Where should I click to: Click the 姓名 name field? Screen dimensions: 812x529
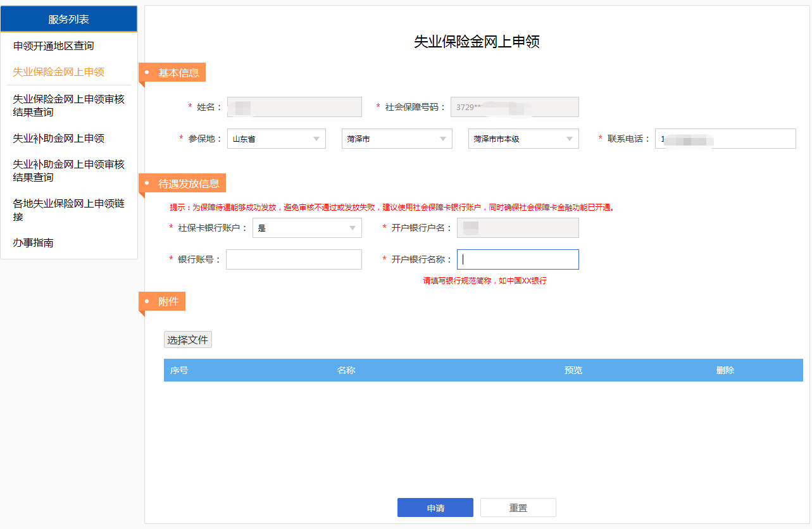(294, 107)
